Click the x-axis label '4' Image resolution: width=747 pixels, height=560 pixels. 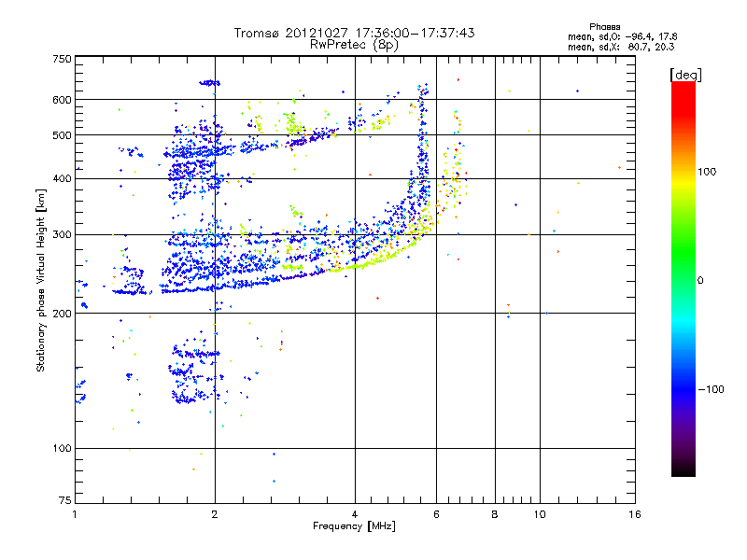355,514
